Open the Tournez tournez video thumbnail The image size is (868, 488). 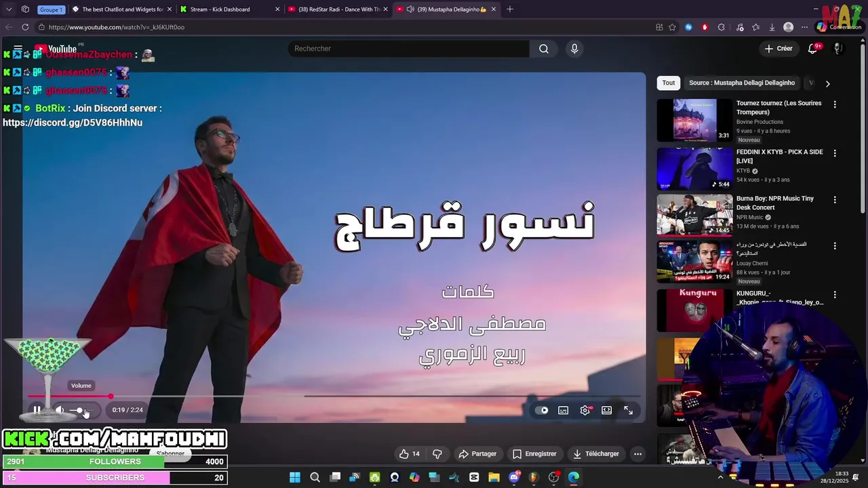[x=694, y=120]
